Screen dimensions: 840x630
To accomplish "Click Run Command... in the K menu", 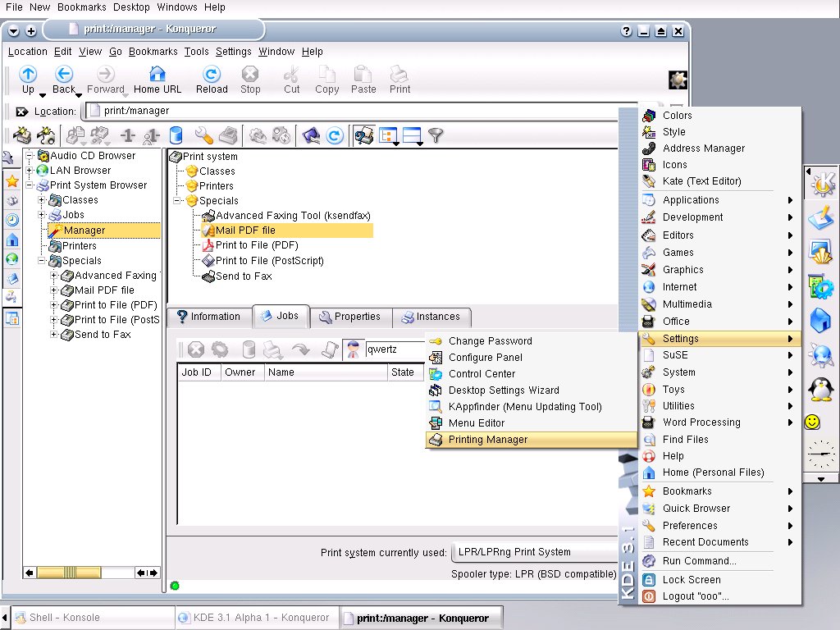I will [719, 561].
